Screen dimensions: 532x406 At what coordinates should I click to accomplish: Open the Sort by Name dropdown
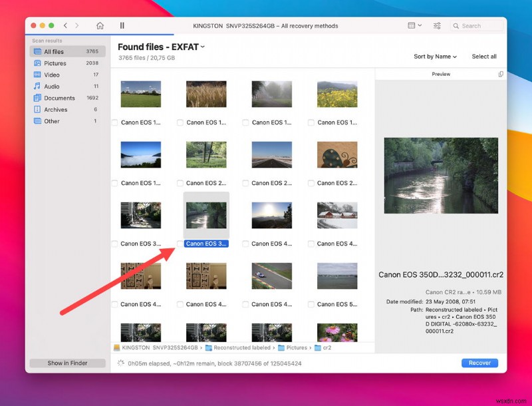coord(434,57)
